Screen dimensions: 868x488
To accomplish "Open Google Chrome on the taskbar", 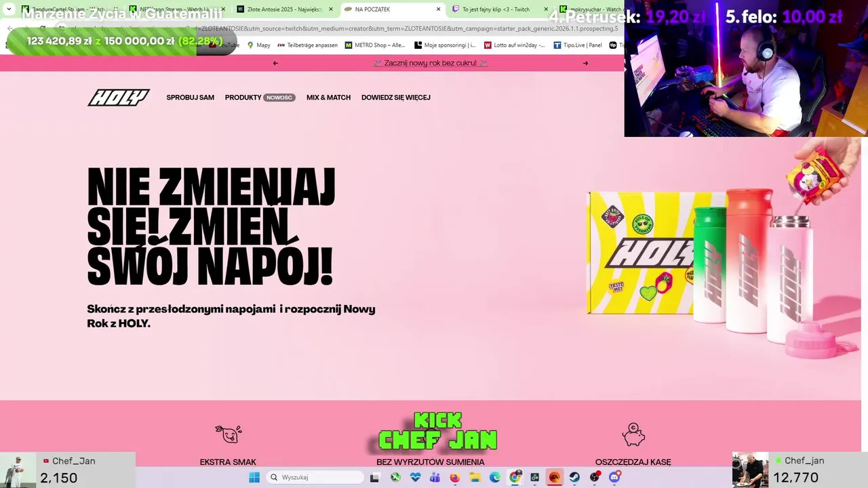I will (x=515, y=477).
